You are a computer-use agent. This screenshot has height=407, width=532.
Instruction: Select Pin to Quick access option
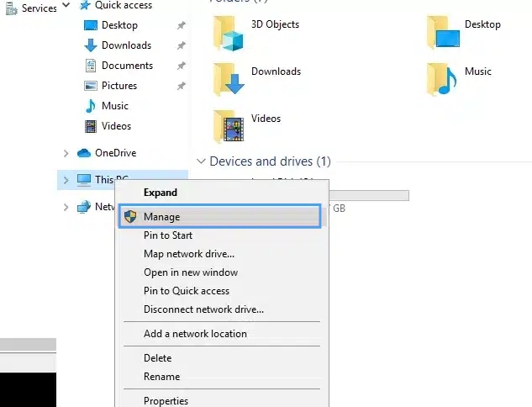pos(186,291)
